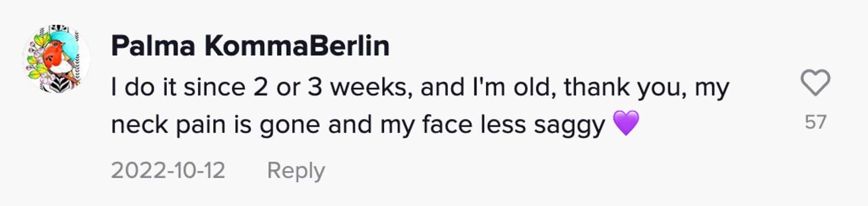Click the first comment line starting "I do it since"
The image size is (868, 206).
click(420, 87)
